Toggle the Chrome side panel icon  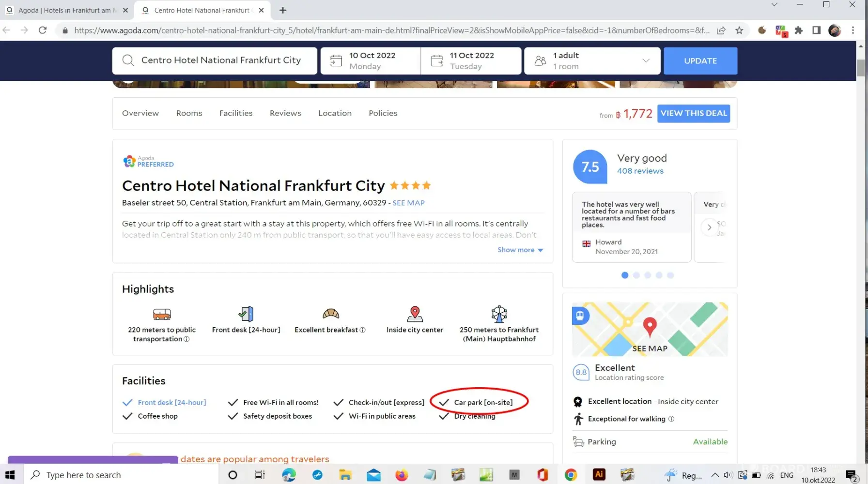coord(817,30)
